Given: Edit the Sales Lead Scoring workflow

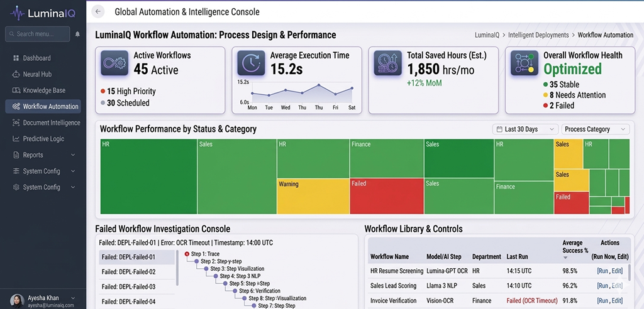Looking at the screenshot, I should 617,285.
